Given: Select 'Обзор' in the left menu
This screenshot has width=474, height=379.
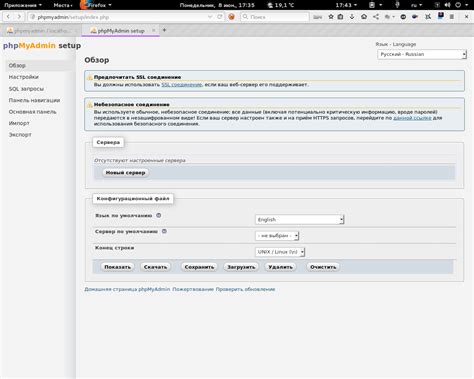Looking at the screenshot, I should pos(17,65).
